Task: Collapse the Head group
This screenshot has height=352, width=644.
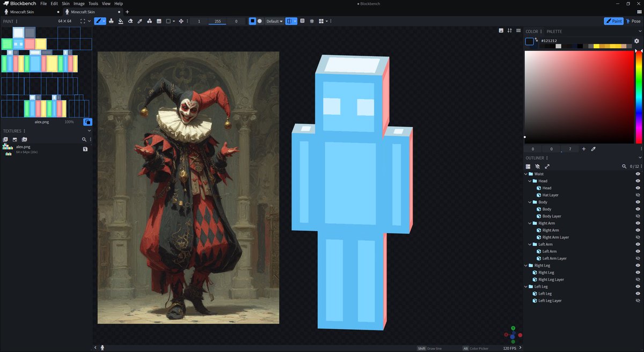Action: pos(530,181)
